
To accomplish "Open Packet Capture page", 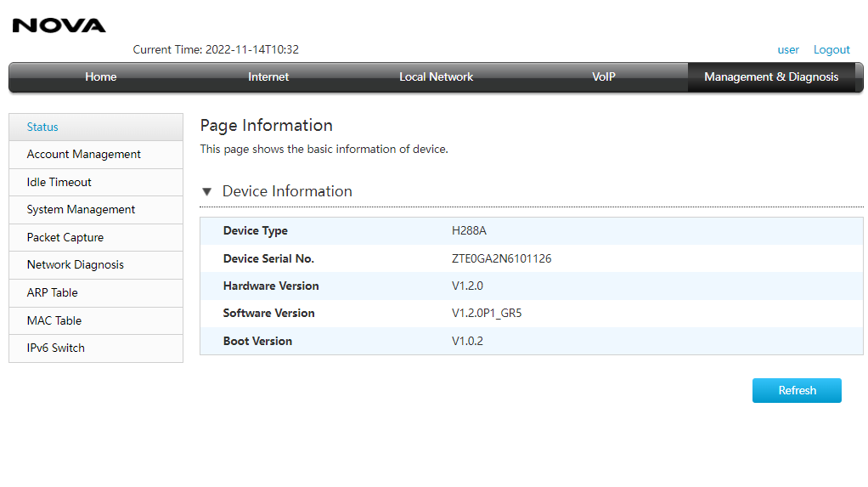I will [x=96, y=238].
